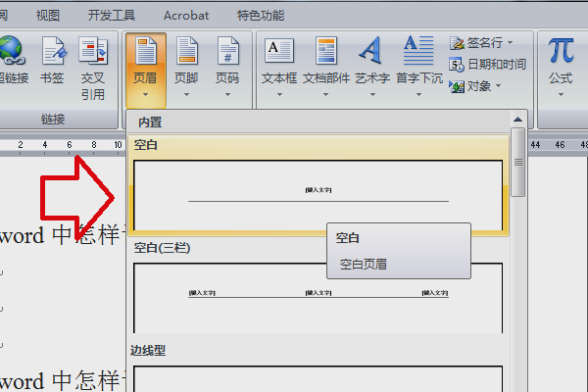The image size is (588, 392).
Task: Insert an 对象 object
Action: pos(474,86)
